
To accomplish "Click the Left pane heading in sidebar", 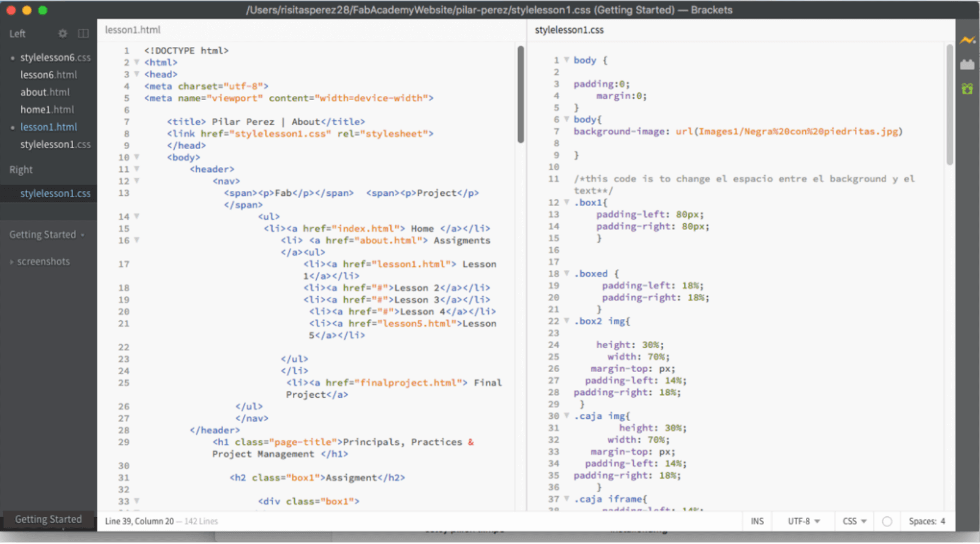I will [x=17, y=34].
